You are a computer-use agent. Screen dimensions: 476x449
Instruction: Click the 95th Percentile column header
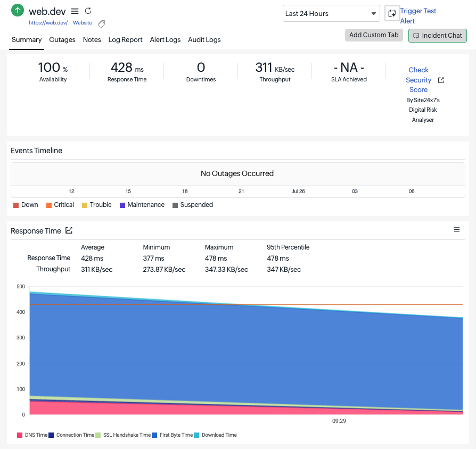pos(288,247)
